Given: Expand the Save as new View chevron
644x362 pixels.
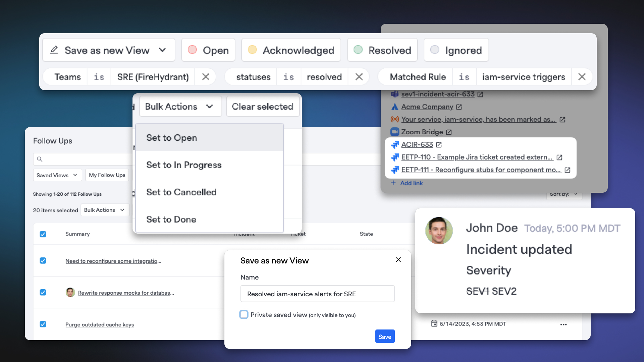Looking at the screenshot, I should (163, 50).
